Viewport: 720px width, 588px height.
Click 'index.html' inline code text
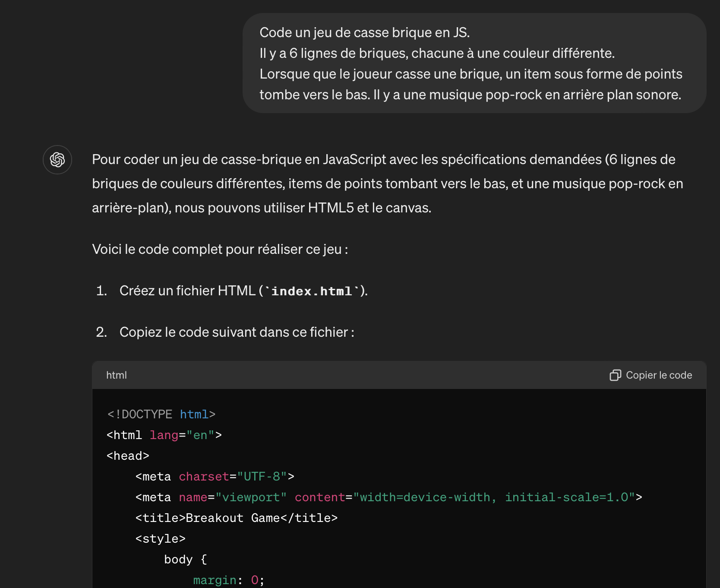point(312,291)
